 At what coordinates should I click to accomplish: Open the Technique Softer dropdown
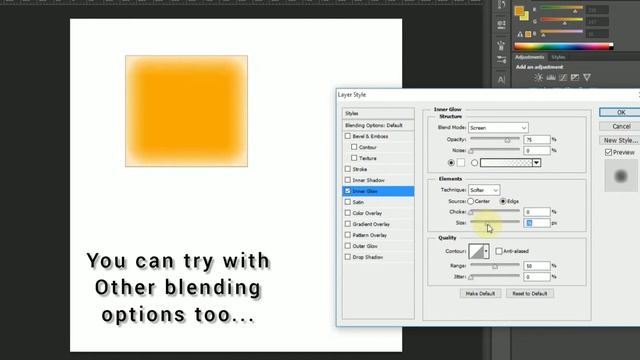click(484, 190)
